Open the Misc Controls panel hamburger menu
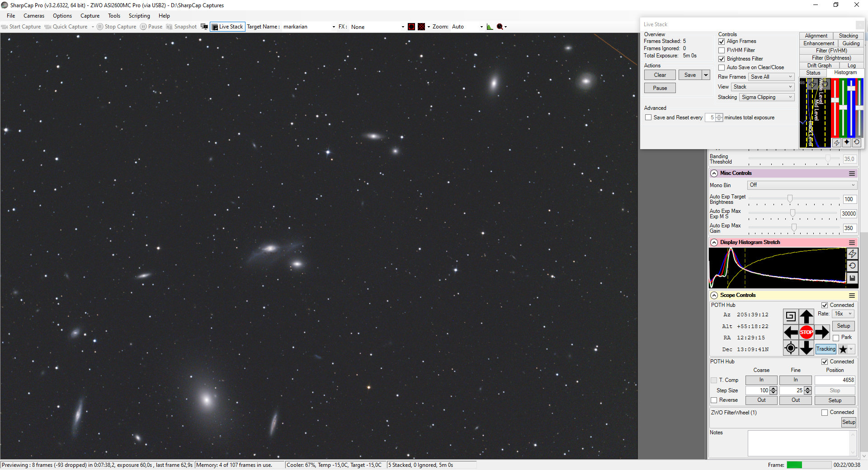 (x=852, y=174)
